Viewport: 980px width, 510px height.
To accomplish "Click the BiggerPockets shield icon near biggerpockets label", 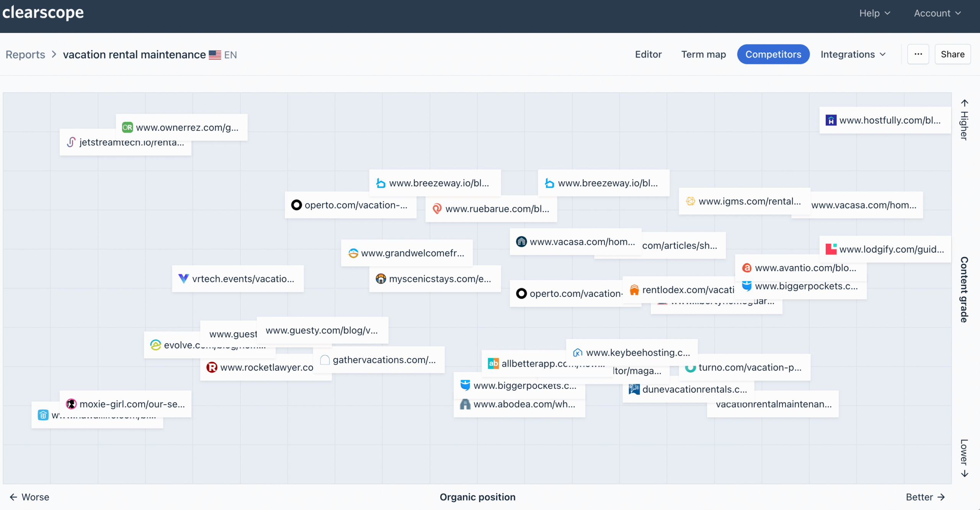I will coord(746,286).
